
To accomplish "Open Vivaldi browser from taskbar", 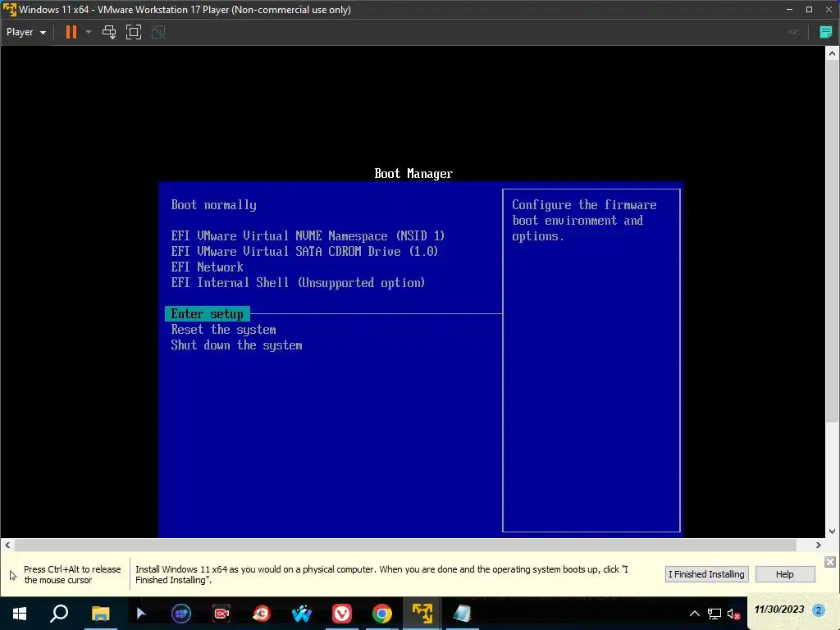I will [342, 614].
